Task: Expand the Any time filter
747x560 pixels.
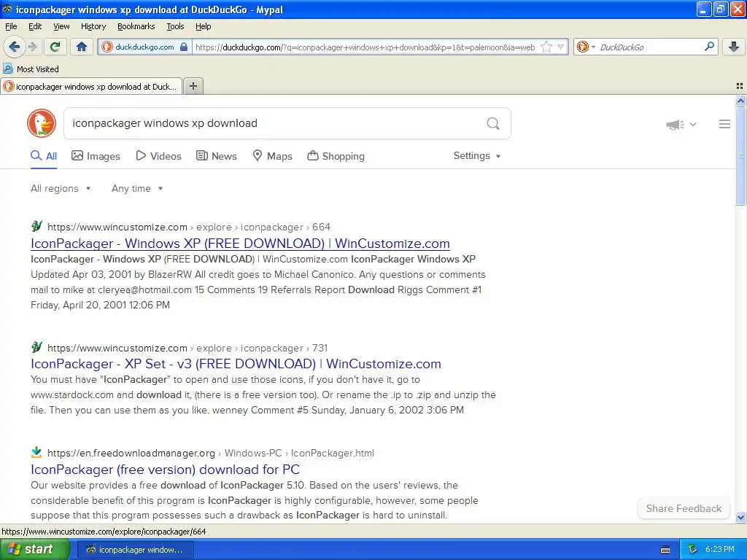Action: 137,189
